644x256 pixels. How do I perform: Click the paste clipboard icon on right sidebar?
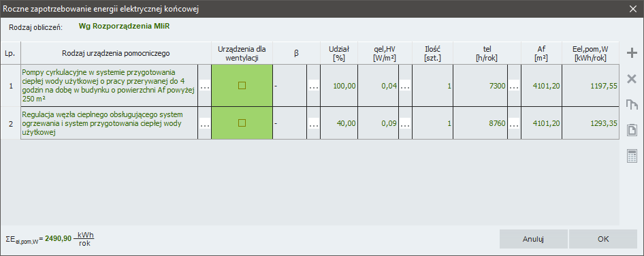pyautogui.click(x=632, y=131)
